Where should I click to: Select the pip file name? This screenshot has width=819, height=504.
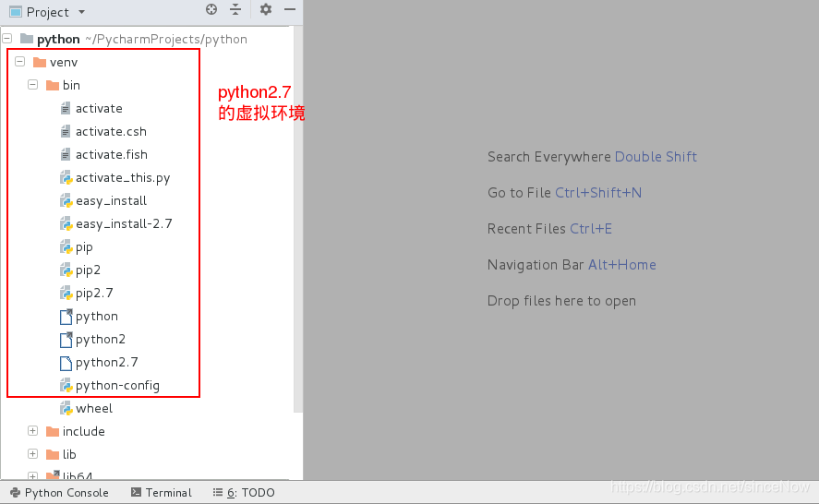pyautogui.click(x=84, y=247)
